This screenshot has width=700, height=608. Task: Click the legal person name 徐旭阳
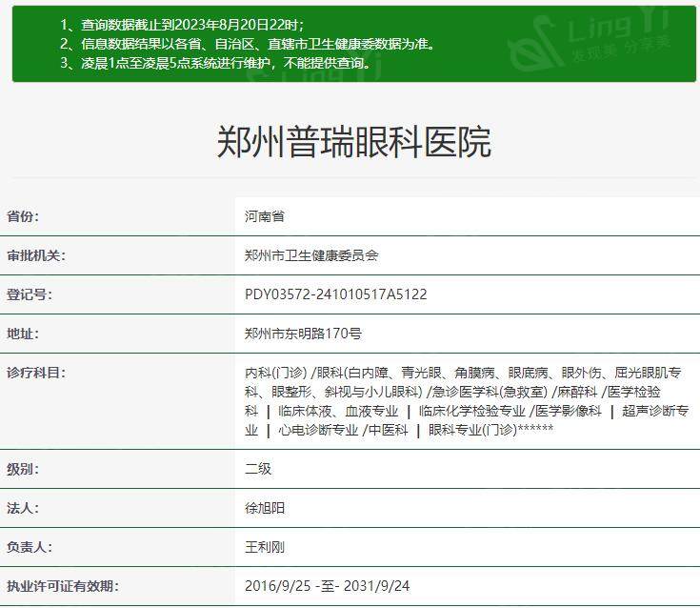tap(265, 508)
